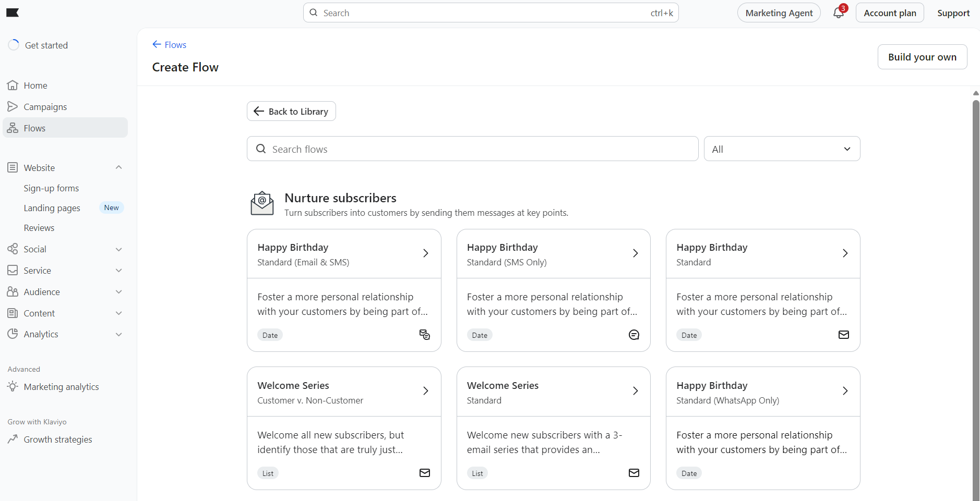The height and width of the screenshot is (501, 980).
Task: Open Welcome Series Standard chevron
Action: pyautogui.click(x=635, y=390)
